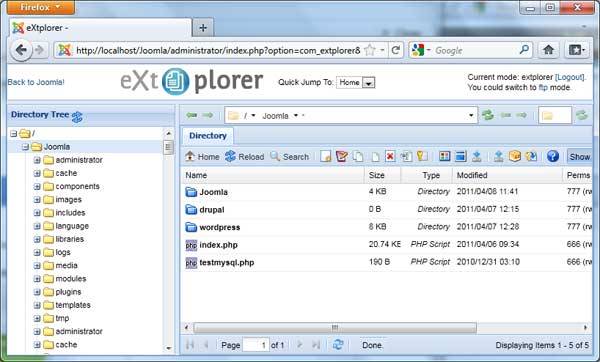Open a new browser tab
Image resolution: width=600 pixels, height=362 pixels.
(x=203, y=28)
